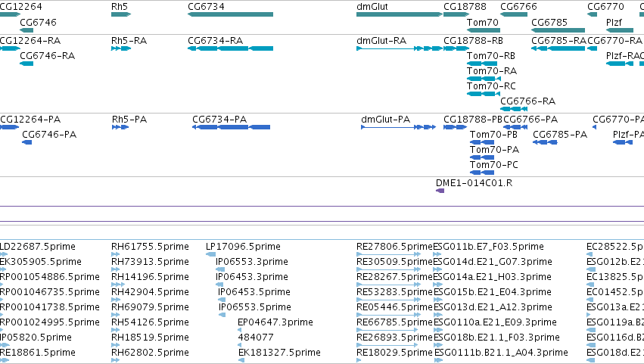This screenshot has height=364, width=644.
Task: Select the dmGlut-RA transcript line
Action: pyautogui.click(x=400, y=48)
